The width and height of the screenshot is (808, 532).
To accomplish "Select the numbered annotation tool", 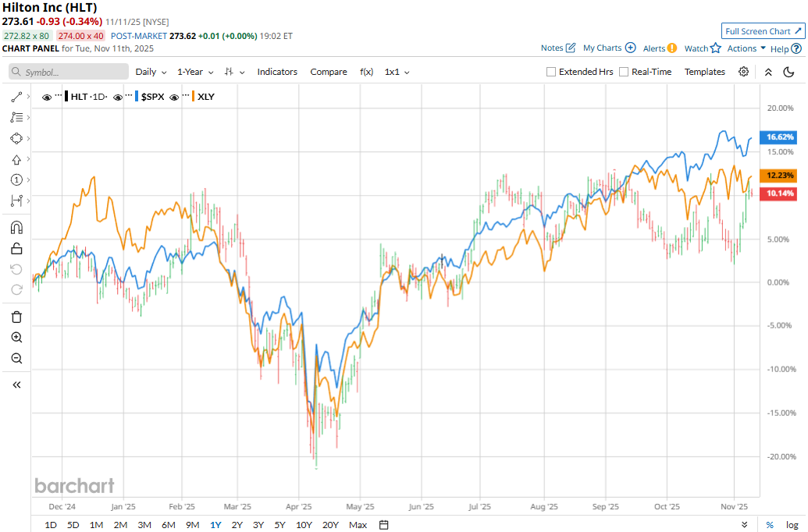I will coord(16,179).
